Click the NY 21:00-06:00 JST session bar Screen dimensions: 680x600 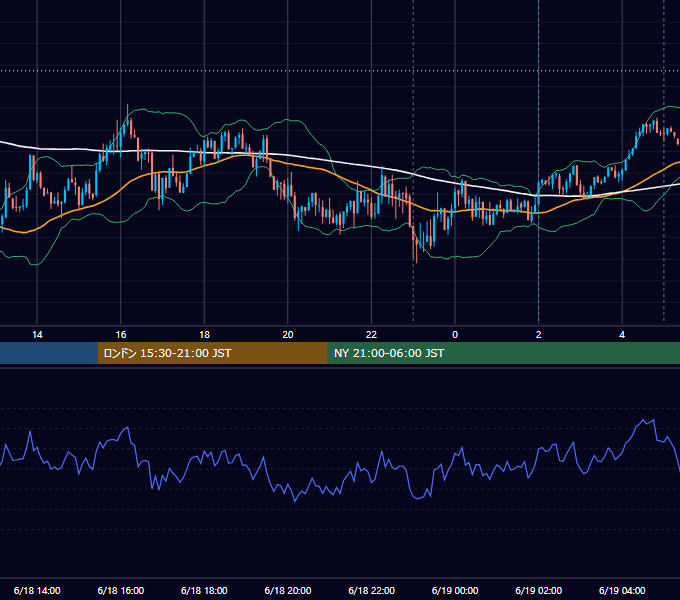pyautogui.click(x=503, y=353)
